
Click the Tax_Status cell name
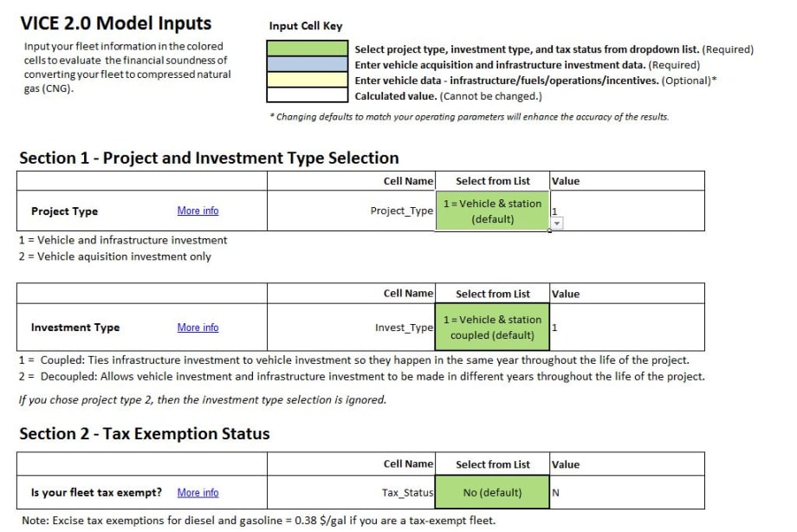(407, 493)
